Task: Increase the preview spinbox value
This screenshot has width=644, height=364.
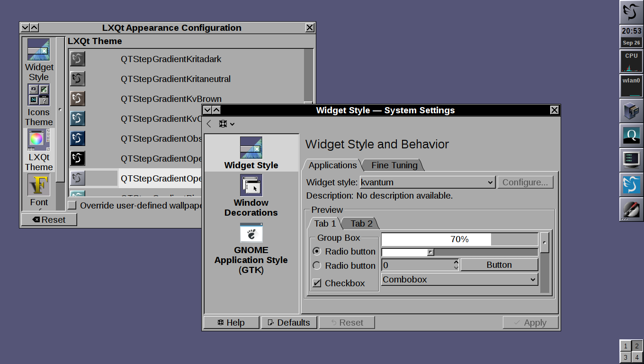Action: (x=456, y=262)
